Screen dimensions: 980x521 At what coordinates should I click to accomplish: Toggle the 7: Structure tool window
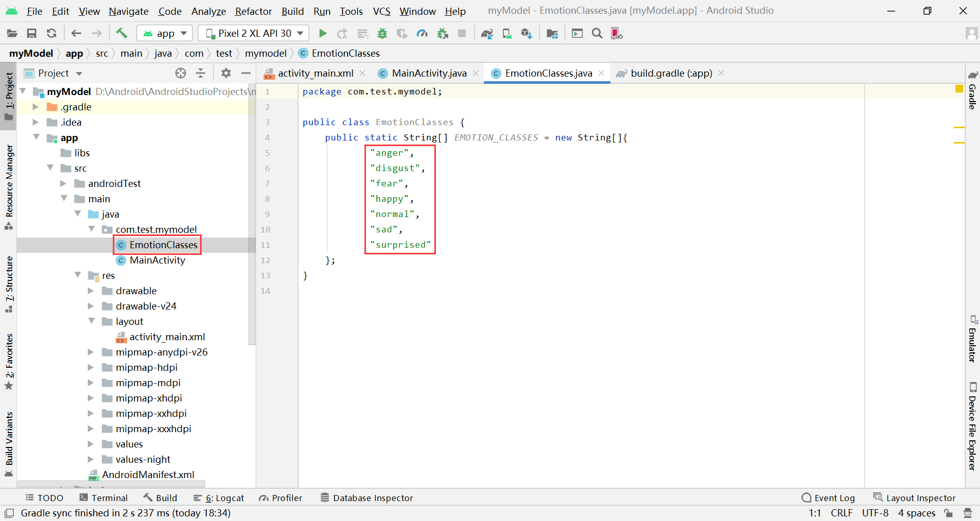(x=9, y=283)
